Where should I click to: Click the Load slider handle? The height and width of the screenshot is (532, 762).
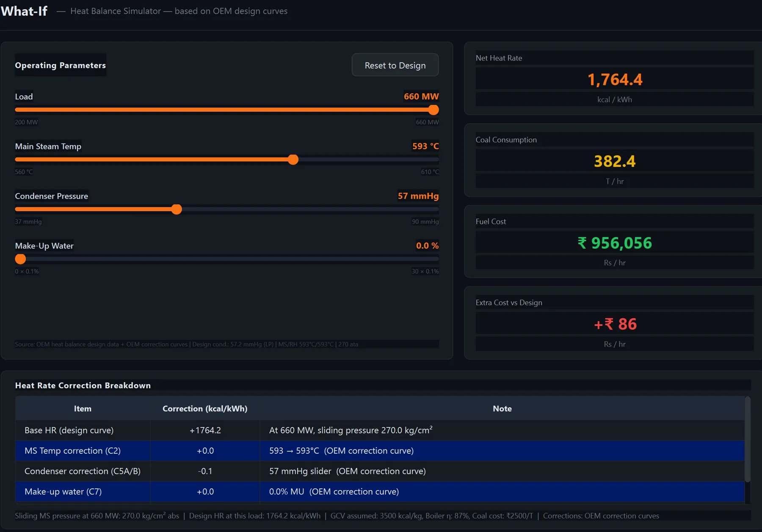[x=433, y=110]
